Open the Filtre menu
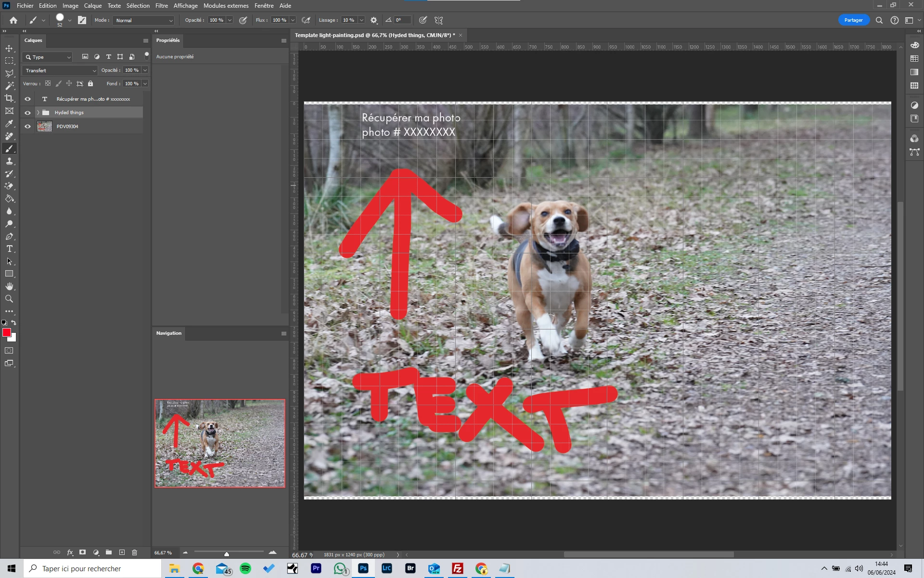 coord(161,6)
